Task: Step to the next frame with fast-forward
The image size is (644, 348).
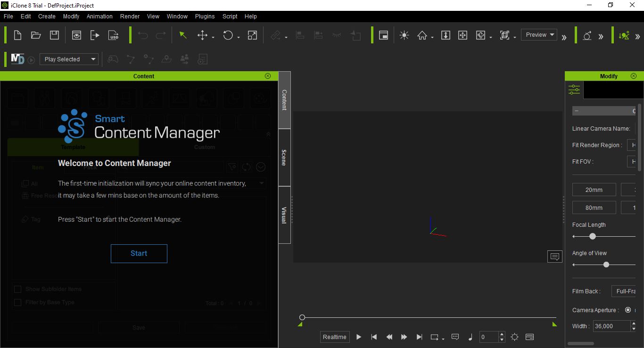Action: [x=404, y=337]
